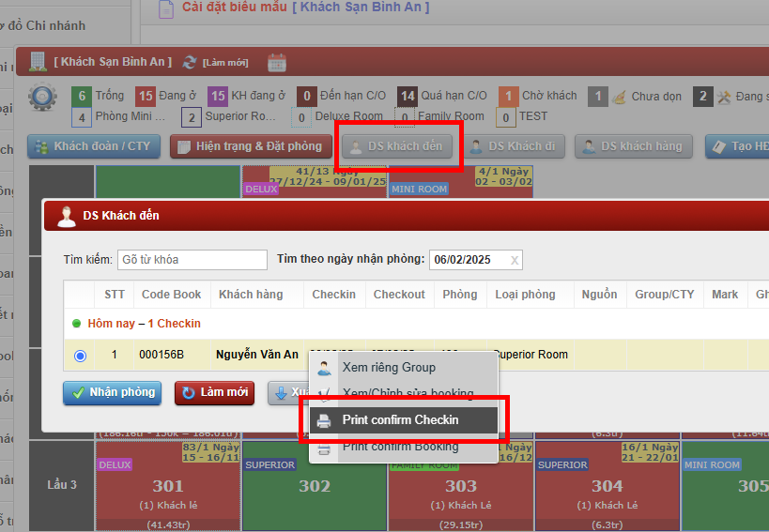Click the person icon beside Xem riêng Group
Image resolution: width=769 pixels, height=532 pixels.
click(324, 368)
